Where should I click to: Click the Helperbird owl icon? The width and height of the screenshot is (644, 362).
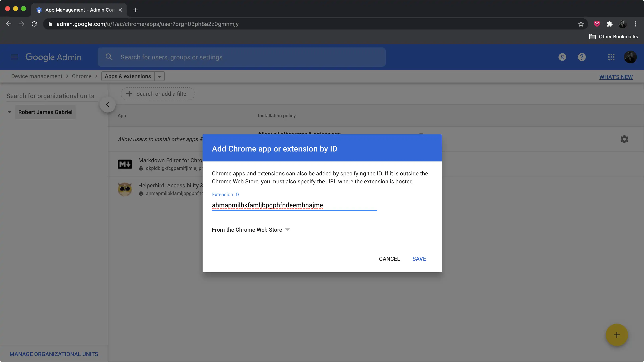point(125,189)
